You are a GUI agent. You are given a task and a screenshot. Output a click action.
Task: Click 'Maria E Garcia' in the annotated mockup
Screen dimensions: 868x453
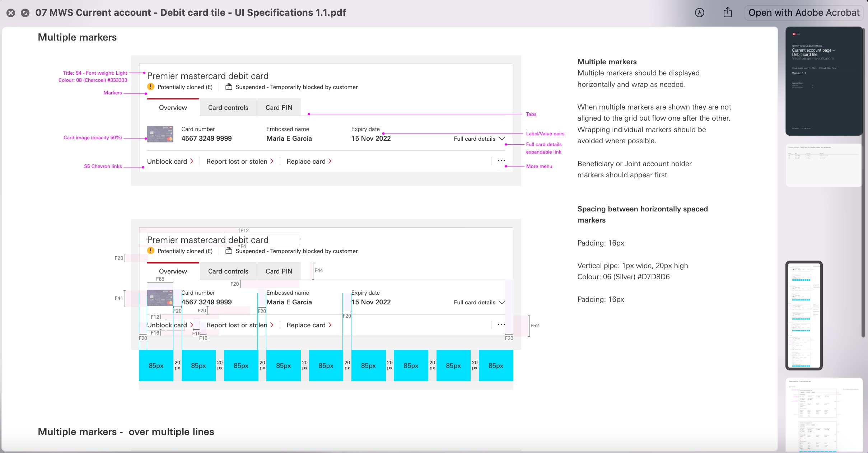pyautogui.click(x=289, y=139)
